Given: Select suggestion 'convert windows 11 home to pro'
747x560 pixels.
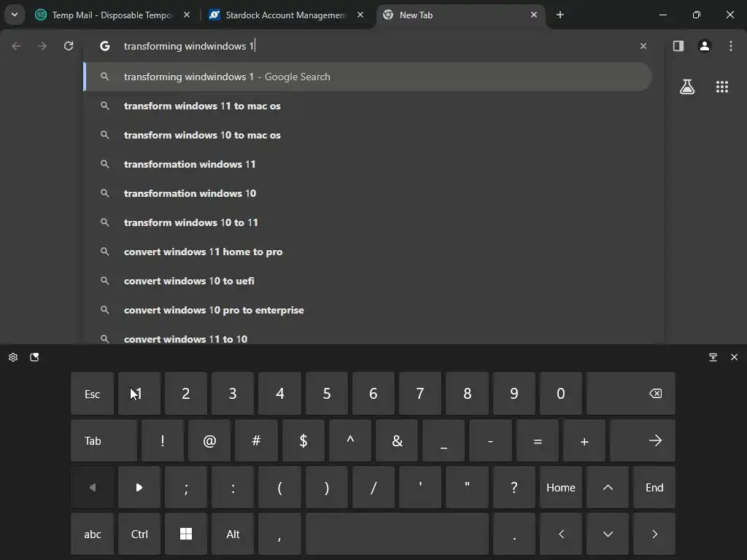Looking at the screenshot, I should [x=368, y=252].
